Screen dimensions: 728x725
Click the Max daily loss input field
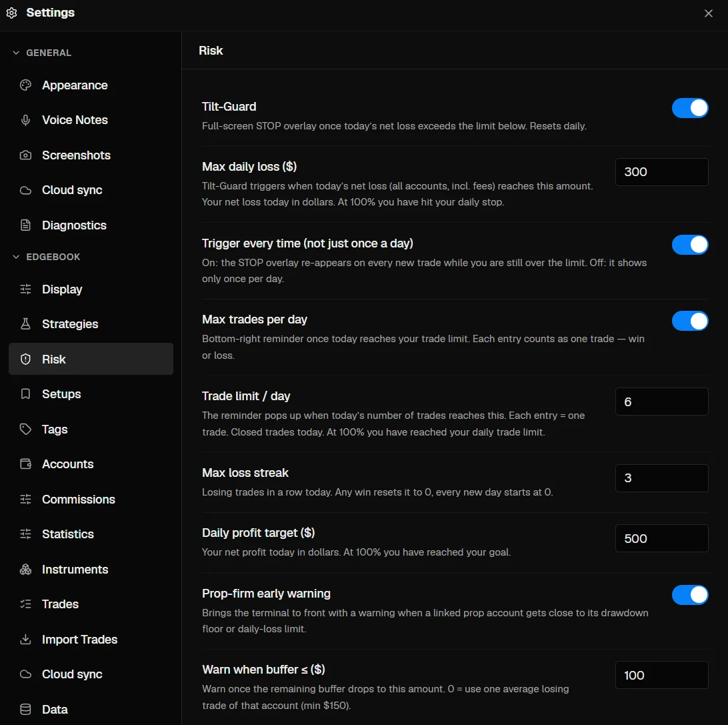point(661,172)
